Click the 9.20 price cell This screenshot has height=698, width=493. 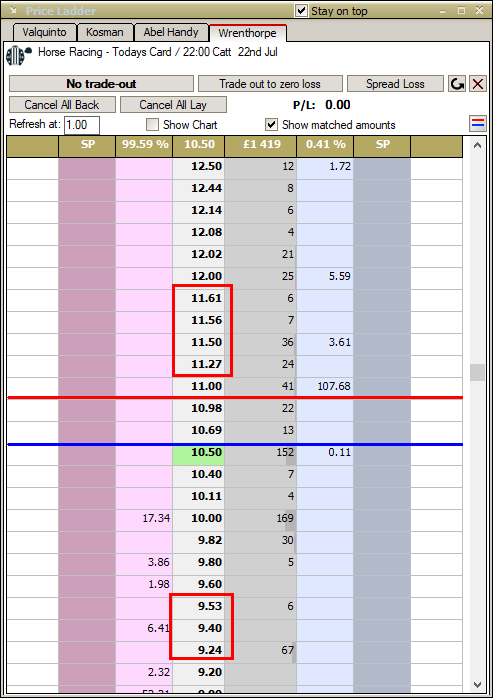[199, 673]
